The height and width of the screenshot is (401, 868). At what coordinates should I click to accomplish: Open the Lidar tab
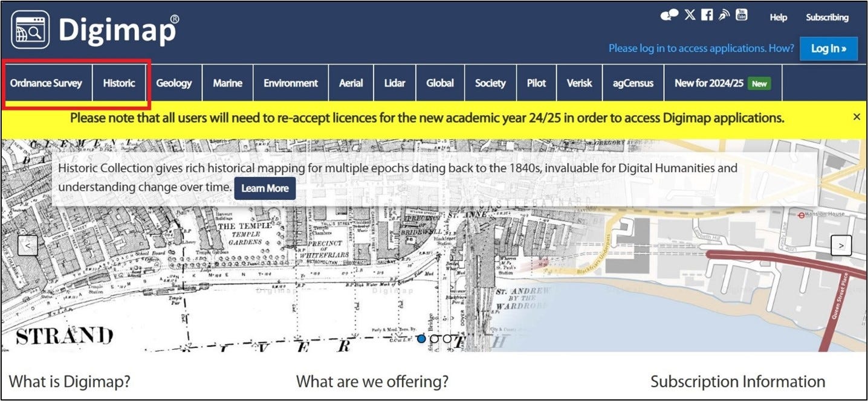(x=395, y=83)
